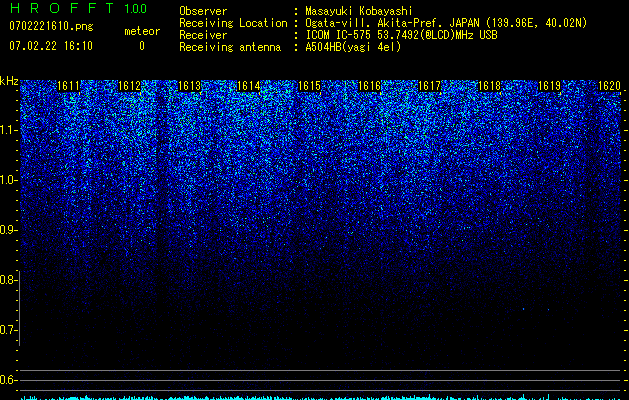Click the 1615 time marker

click(x=310, y=86)
